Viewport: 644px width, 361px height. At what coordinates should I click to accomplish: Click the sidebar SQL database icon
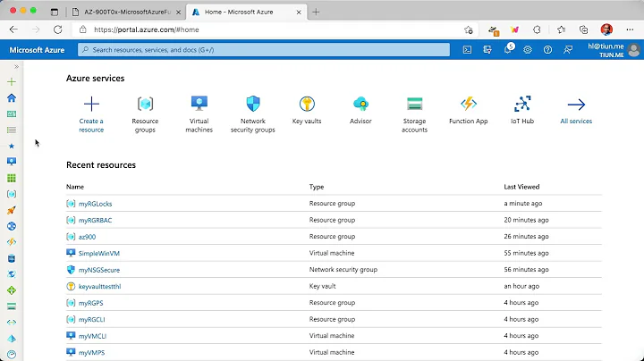coord(12,258)
